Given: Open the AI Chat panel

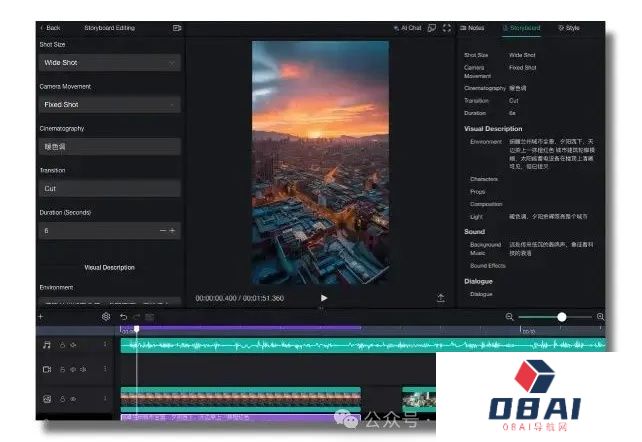Looking at the screenshot, I should click(407, 28).
